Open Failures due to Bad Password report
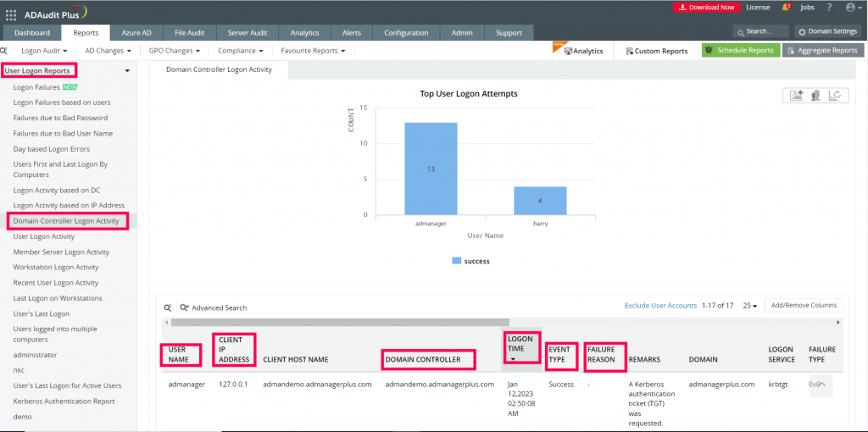Screen dimensions: 868x432 click(x=60, y=118)
